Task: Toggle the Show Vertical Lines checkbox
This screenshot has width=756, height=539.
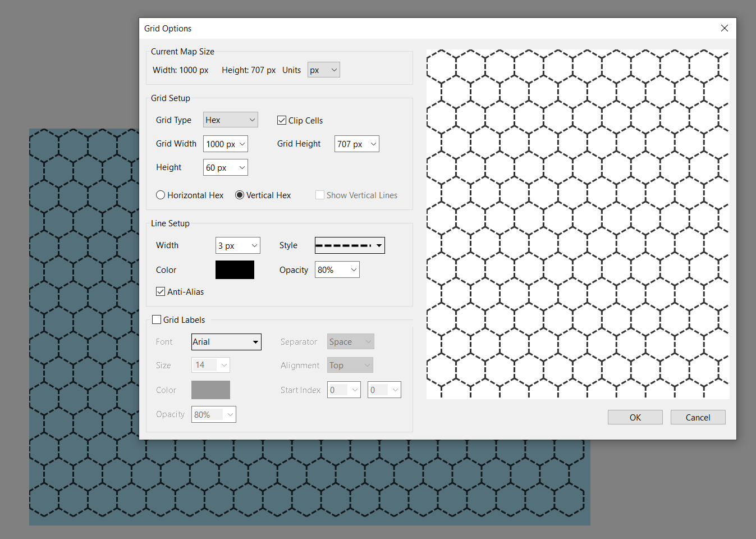Action: point(320,195)
